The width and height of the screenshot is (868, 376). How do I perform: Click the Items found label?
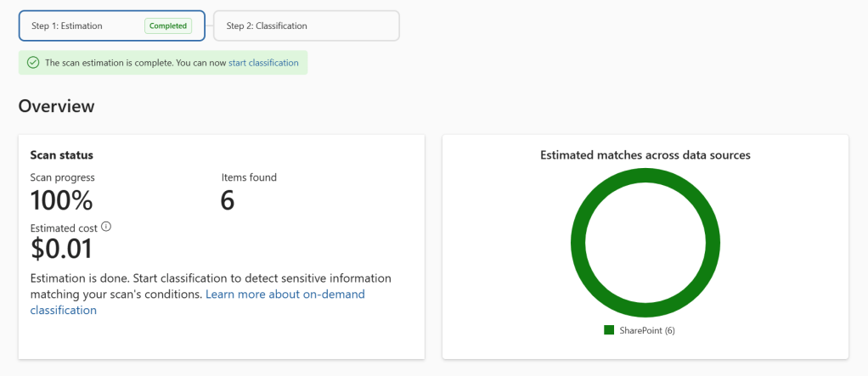[249, 177]
